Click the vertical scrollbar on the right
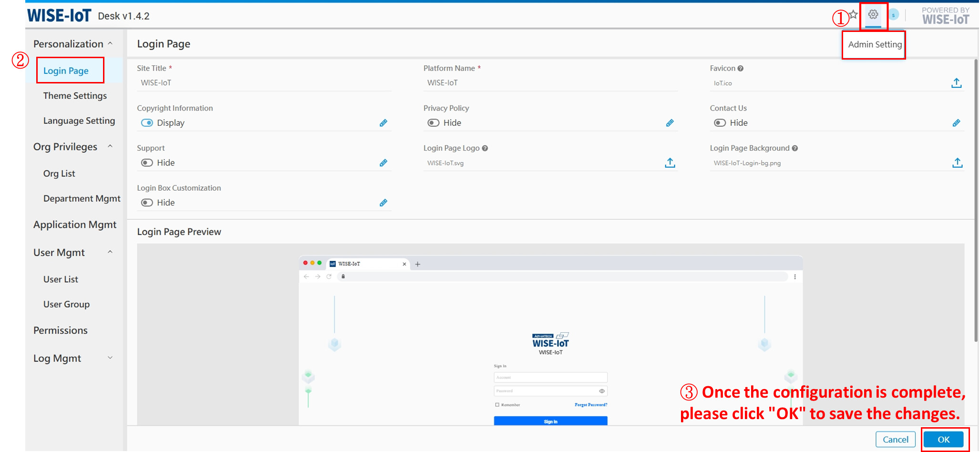Image resolution: width=980 pixels, height=452 pixels. pos(976,200)
